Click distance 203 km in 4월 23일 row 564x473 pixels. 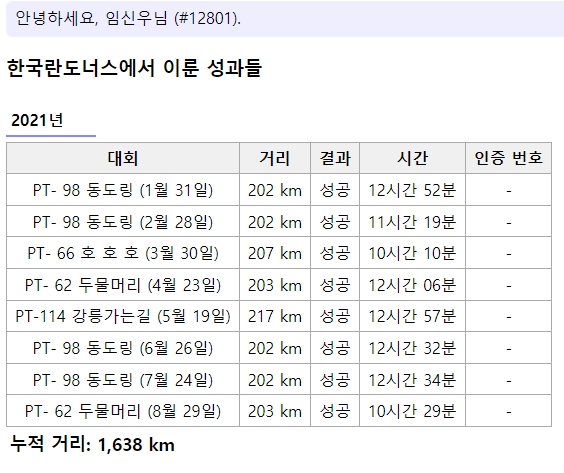(x=275, y=285)
